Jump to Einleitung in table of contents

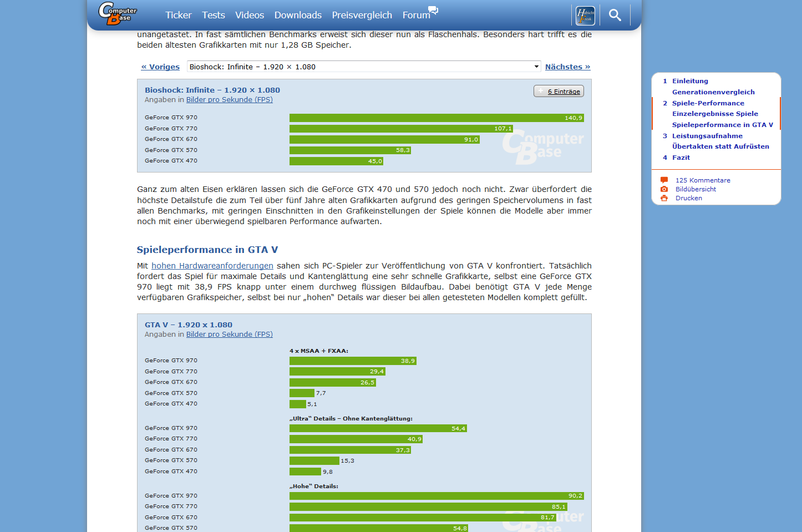point(690,81)
